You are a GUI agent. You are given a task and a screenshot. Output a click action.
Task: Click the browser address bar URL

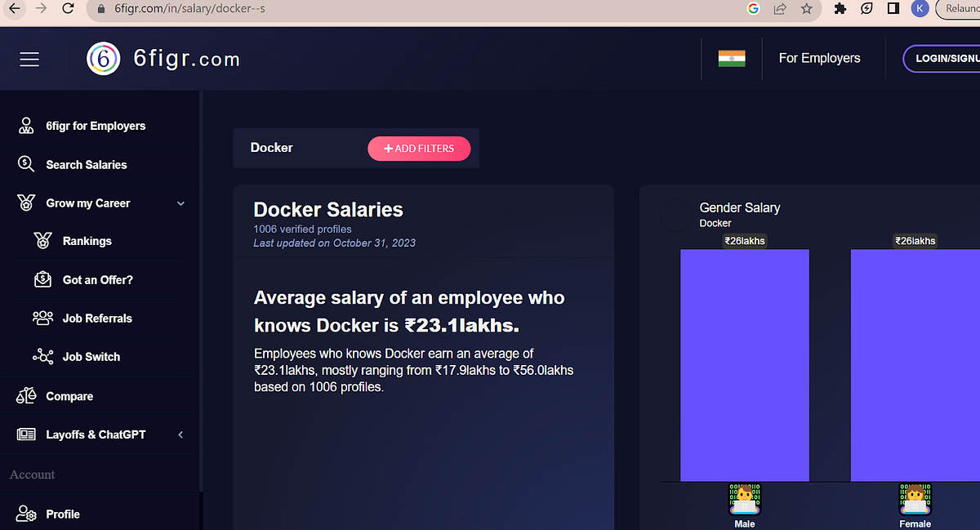(188, 9)
